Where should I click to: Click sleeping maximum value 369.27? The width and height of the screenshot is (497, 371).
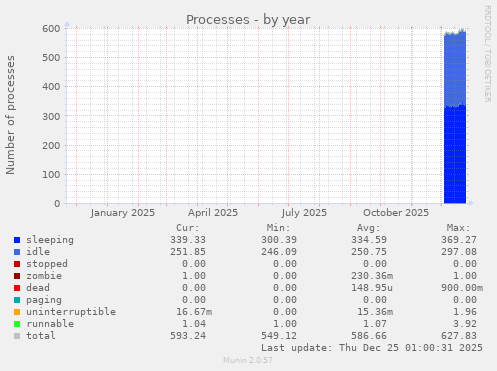click(x=459, y=240)
